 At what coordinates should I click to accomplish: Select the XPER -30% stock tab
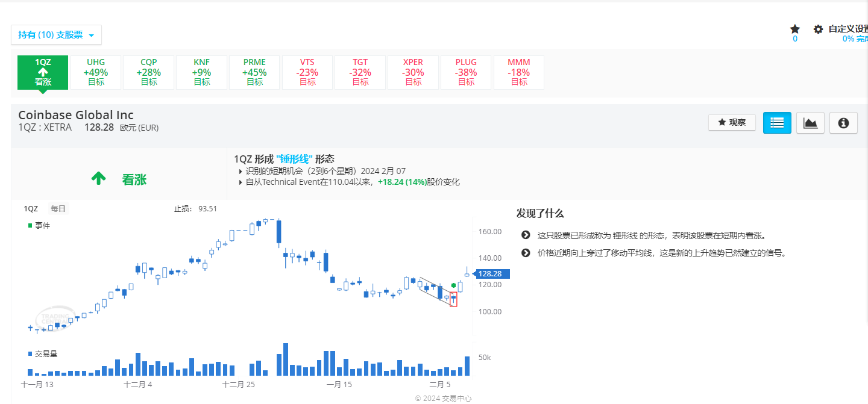click(413, 72)
